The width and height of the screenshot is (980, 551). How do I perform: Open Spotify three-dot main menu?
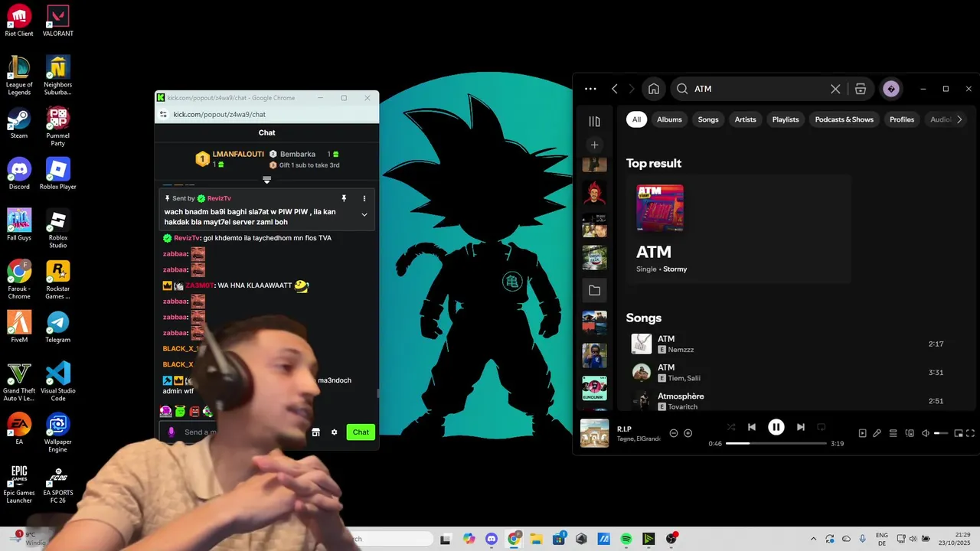[x=590, y=89]
